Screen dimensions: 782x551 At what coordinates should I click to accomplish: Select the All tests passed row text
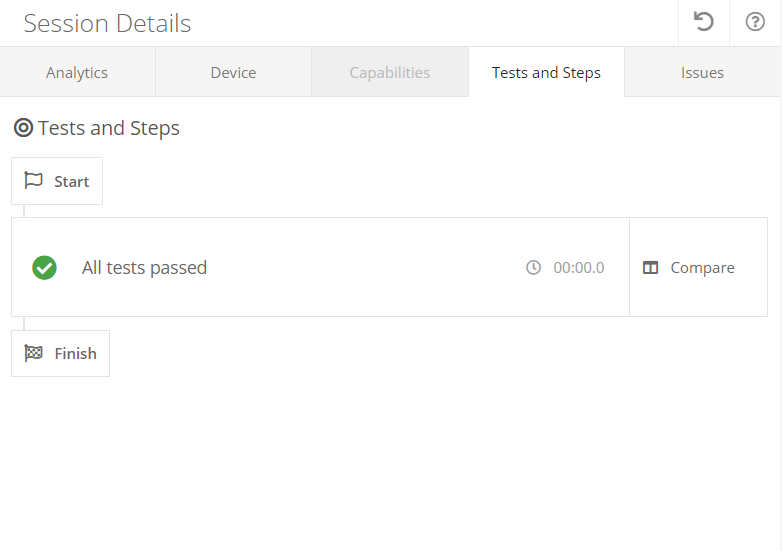(x=144, y=267)
